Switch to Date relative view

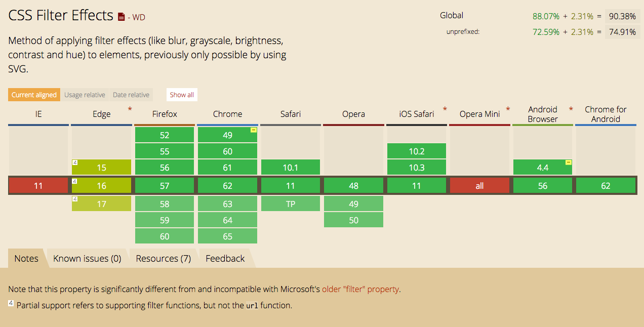(131, 95)
